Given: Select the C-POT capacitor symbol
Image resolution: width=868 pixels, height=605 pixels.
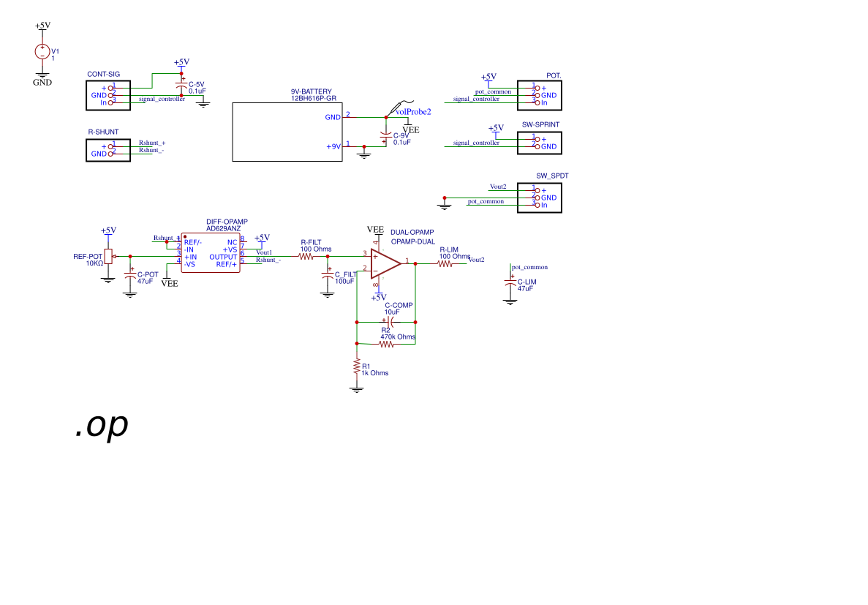Looking at the screenshot, I should pyautogui.click(x=130, y=274).
